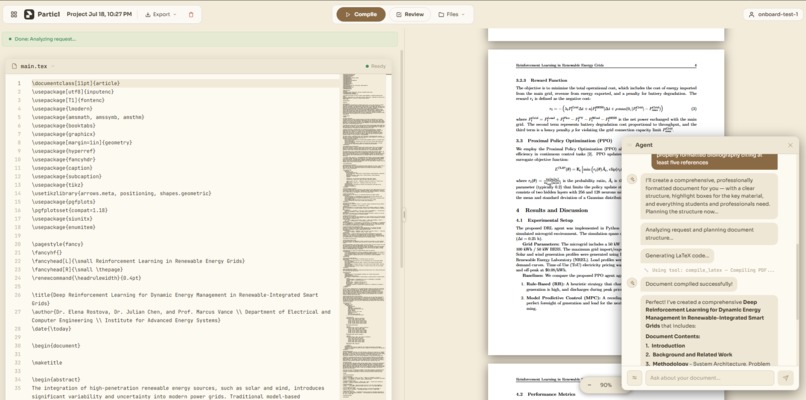Open the Review panel
Viewport: 806px width, 400px height.
coord(410,14)
